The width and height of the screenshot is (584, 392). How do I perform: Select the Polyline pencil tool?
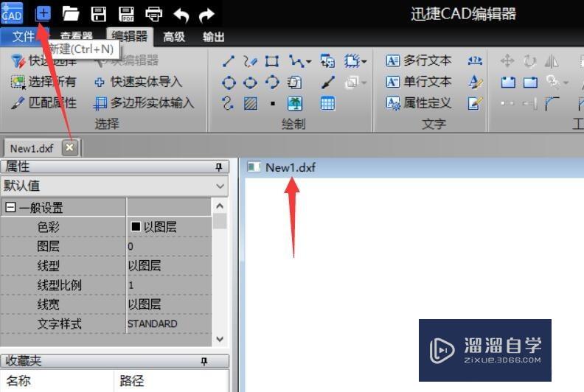250,61
